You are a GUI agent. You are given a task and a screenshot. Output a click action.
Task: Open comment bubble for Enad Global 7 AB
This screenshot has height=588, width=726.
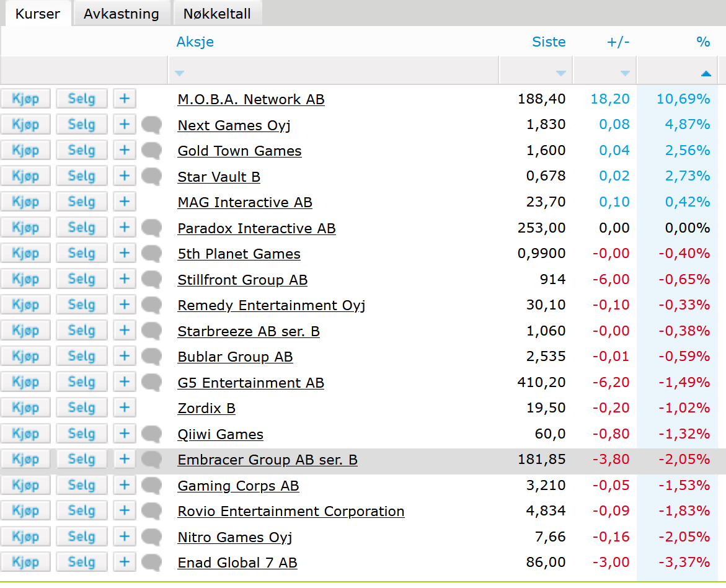(x=151, y=563)
